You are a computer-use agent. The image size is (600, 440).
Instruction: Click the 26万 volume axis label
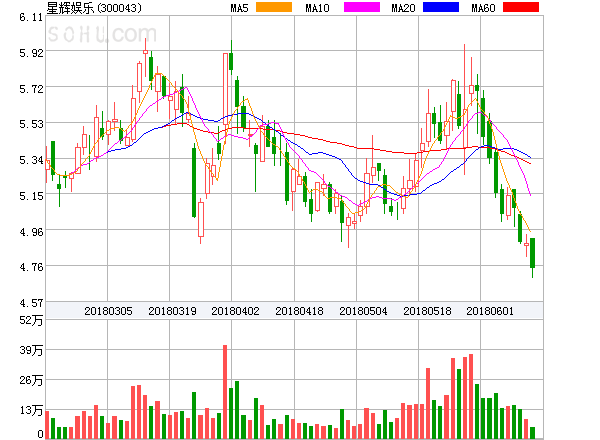click(31, 380)
